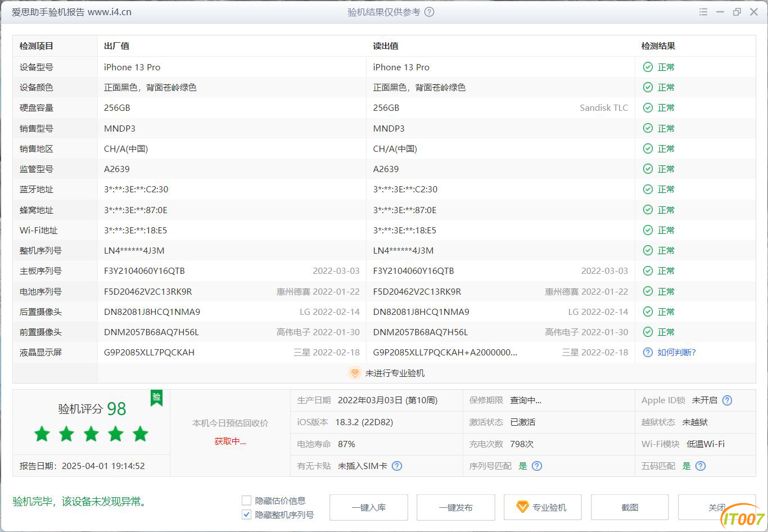Click the green check icon in 设备型号 row
Screen dimensions: 768x532
(x=648, y=67)
